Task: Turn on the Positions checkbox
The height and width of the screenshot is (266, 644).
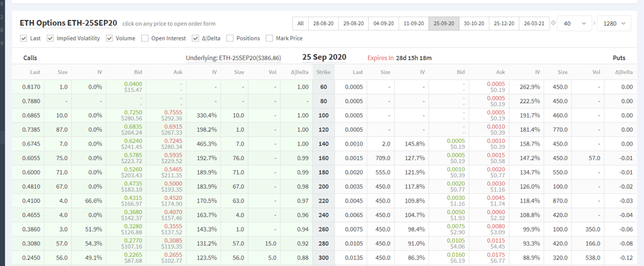Action: (x=230, y=38)
